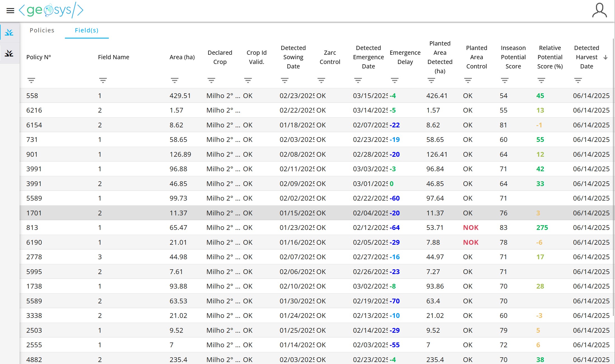Open the user account profile icon

pos(599,11)
